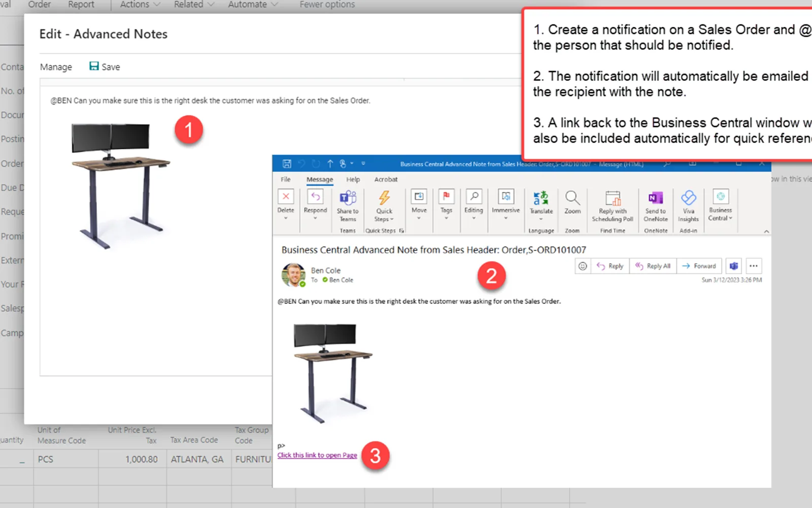Click Send to OneNote icon

pyautogui.click(x=656, y=198)
